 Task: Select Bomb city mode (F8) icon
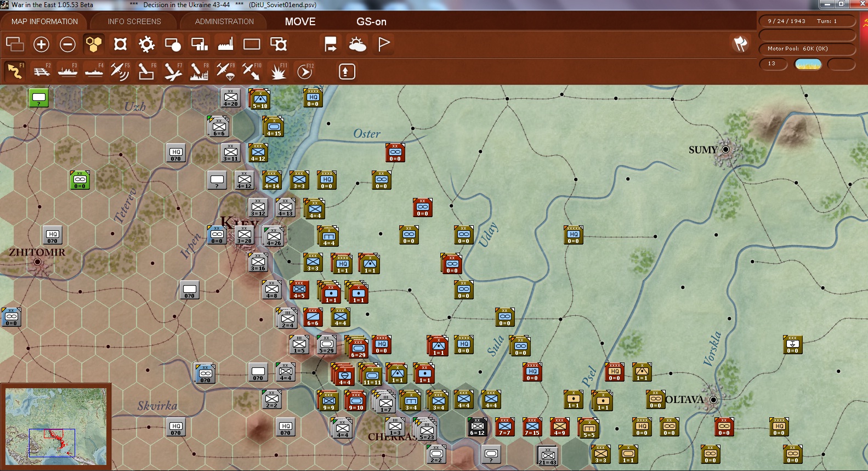pyautogui.click(x=199, y=71)
